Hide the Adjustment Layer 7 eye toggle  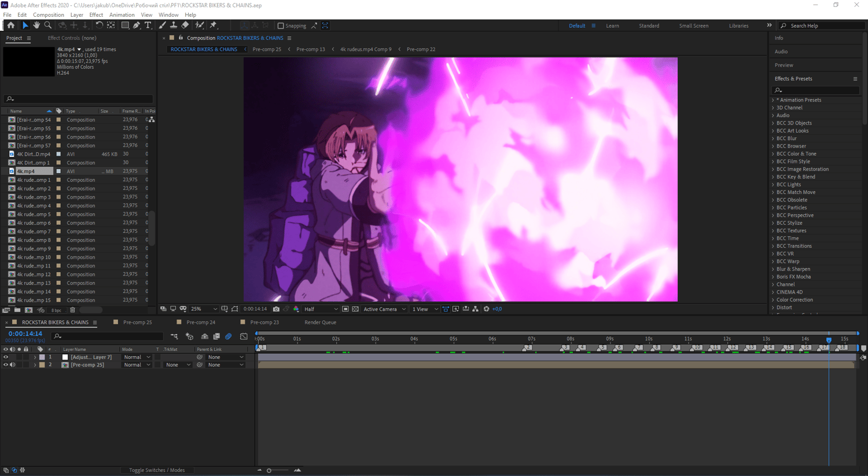6,357
